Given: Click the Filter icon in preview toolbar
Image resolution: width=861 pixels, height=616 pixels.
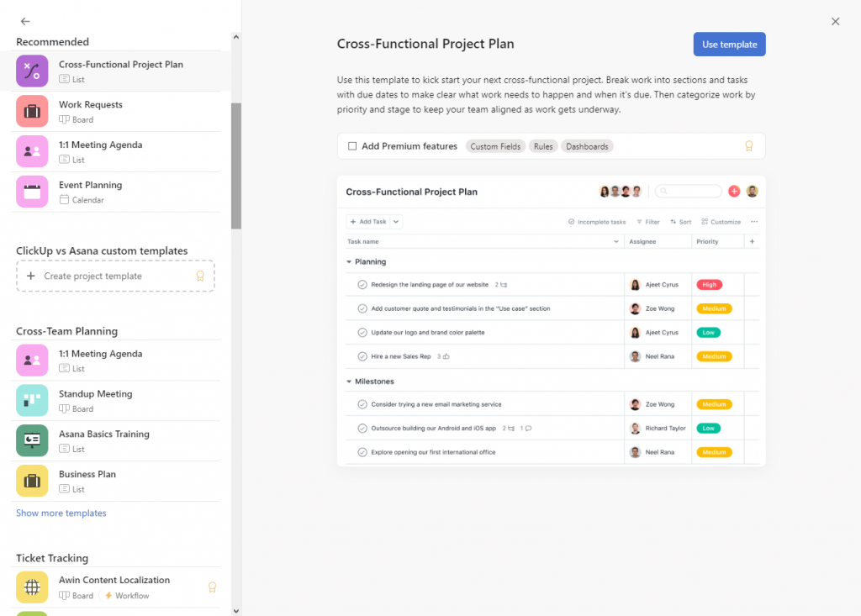Looking at the screenshot, I should point(639,222).
